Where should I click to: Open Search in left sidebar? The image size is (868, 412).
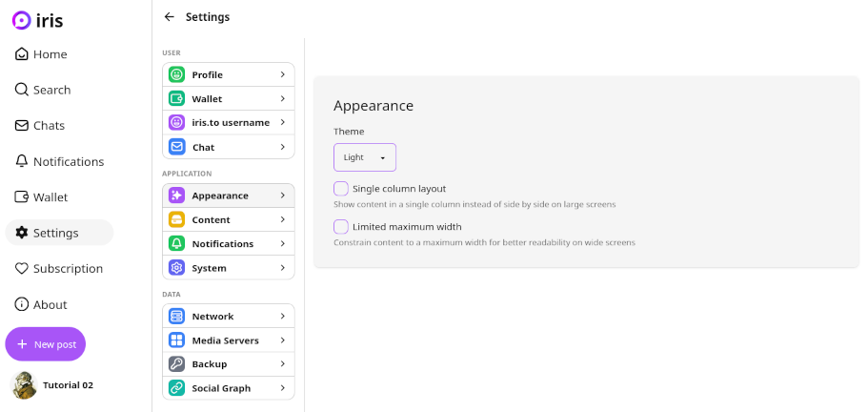pos(43,90)
